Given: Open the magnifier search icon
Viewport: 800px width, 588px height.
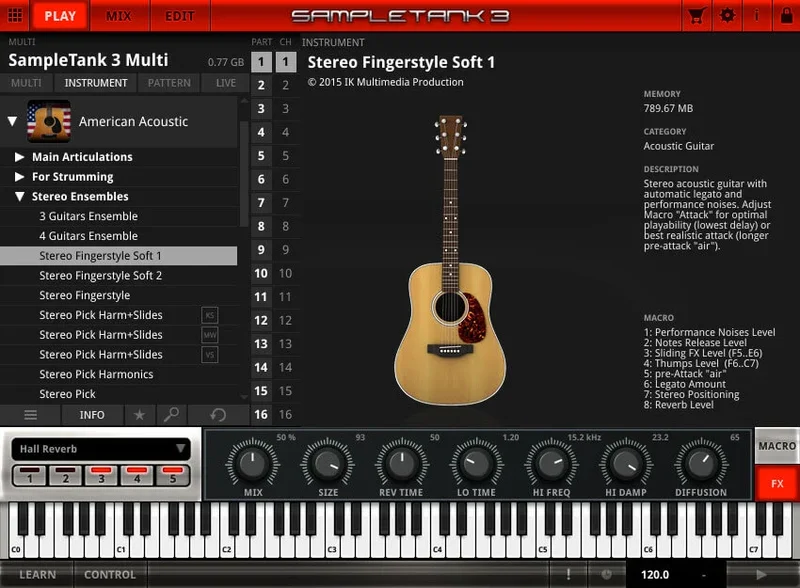Looking at the screenshot, I should click(171, 414).
